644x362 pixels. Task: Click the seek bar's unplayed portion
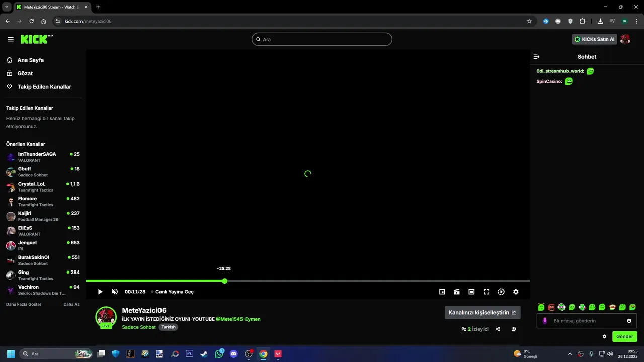[377, 281]
